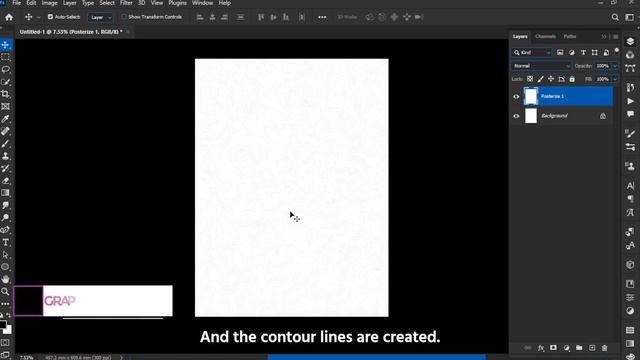Screen dimensions: 640x360
Task: Open the Search icon at top right
Action: tap(615, 17)
